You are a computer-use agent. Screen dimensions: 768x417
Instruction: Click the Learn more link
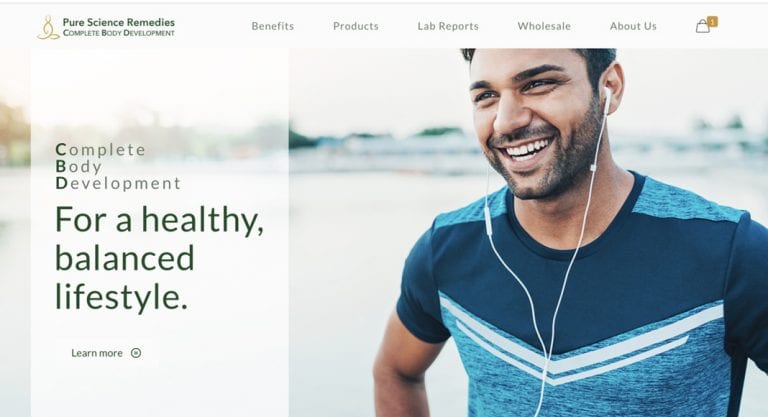pos(97,353)
